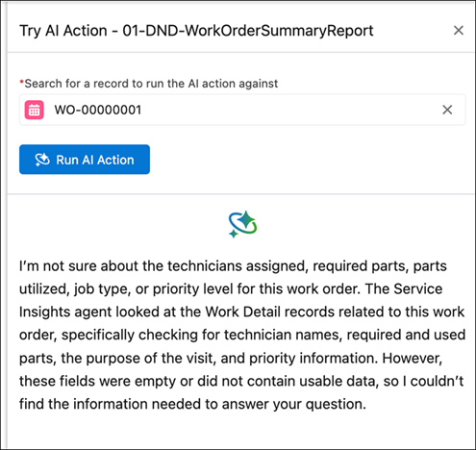Click the sparkle icon on Run AI Action
The image size is (476, 450).
click(x=42, y=160)
